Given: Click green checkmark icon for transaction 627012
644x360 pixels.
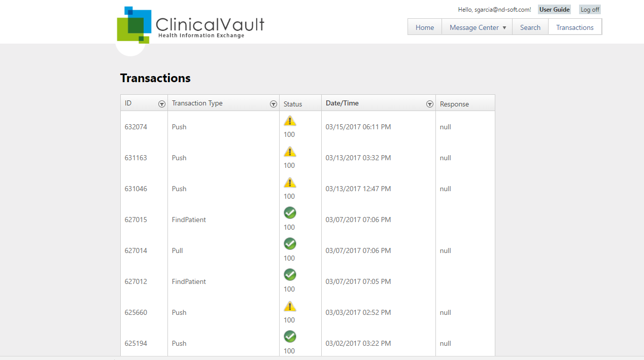Looking at the screenshot, I should point(290,275).
